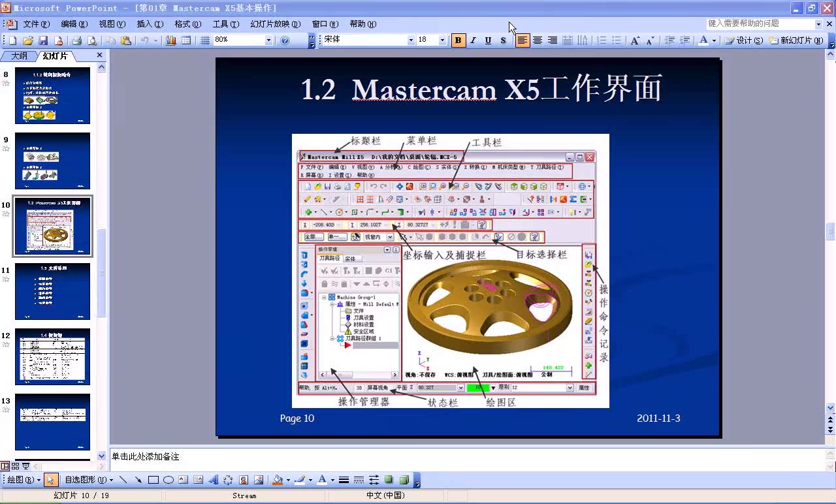The height and width of the screenshot is (504, 836).
Task: Select the Rectangle drawing tool
Action: 153,480
